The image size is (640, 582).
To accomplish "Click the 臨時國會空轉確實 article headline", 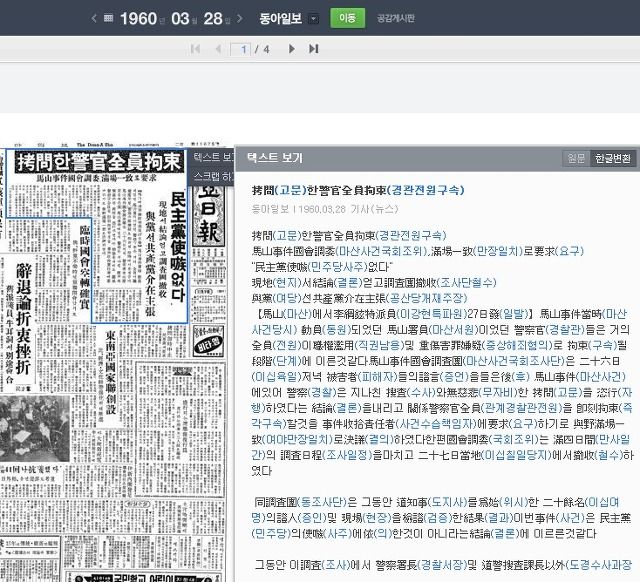I will coord(85,267).
